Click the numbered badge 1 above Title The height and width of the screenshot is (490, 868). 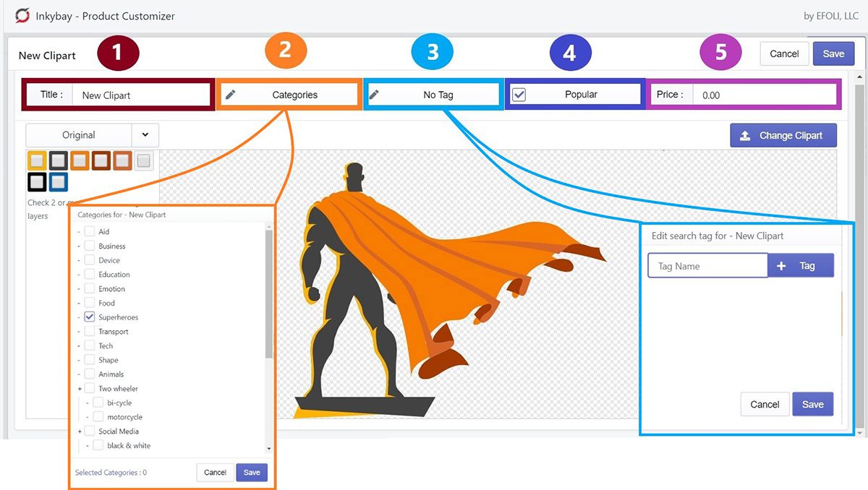tap(118, 52)
